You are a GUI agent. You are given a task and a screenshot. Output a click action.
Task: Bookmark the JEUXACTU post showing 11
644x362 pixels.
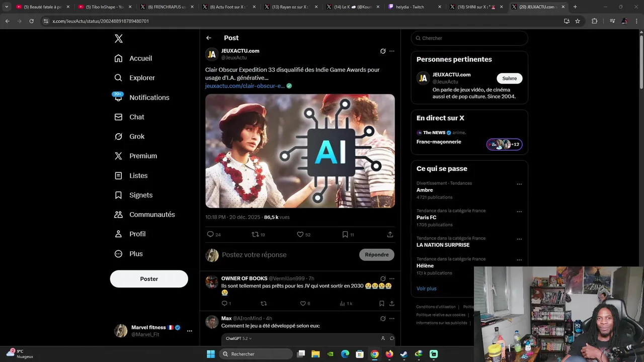pyautogui.click(x=348, y=234)
